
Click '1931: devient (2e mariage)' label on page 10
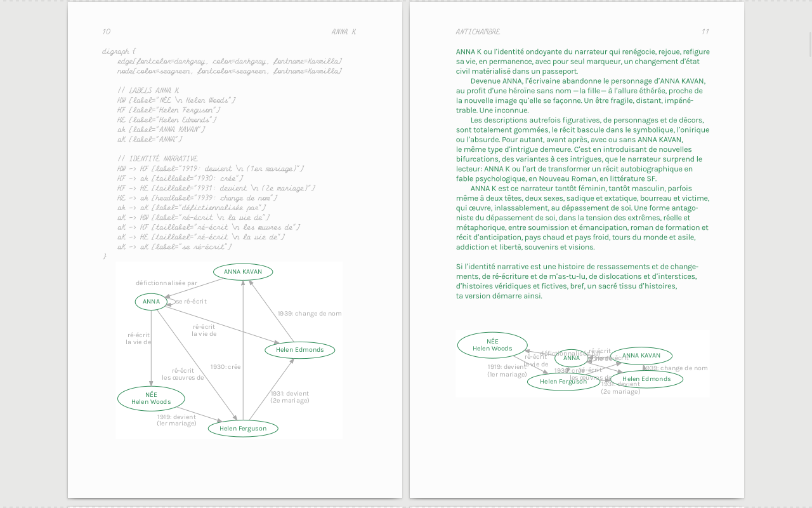(289, 397)
